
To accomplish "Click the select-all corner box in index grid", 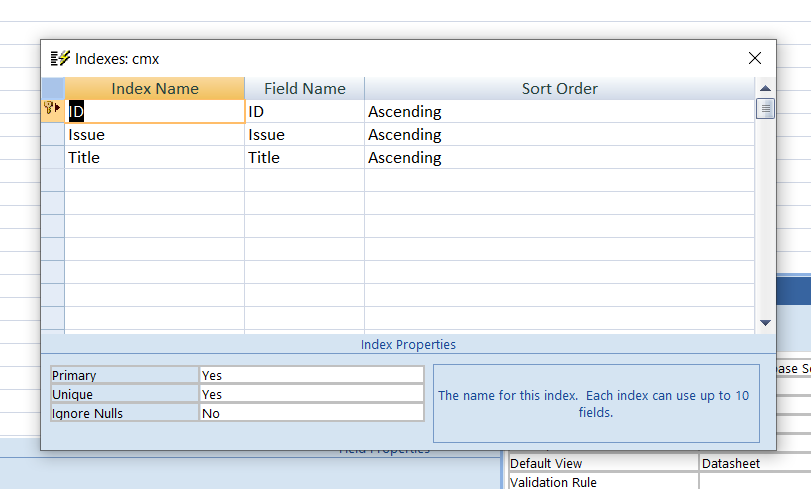I will pos(53,88).
